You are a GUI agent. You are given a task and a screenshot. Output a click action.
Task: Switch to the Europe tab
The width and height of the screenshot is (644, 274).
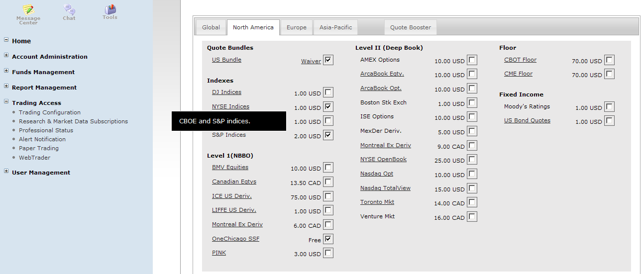pyautogui.click(x=297, y=27)
